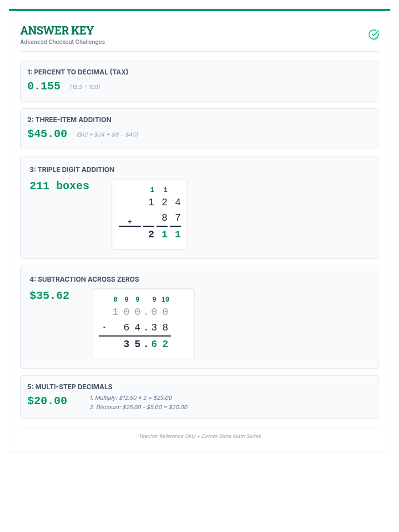
Task: Click the $45.00 answer
Action: click(x=47, y=134)
